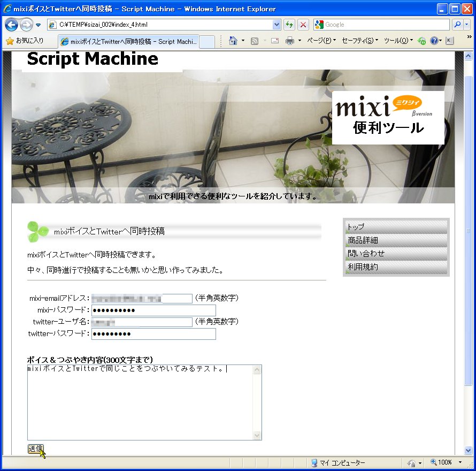Click the Internet Explorer title bar icon
Image resolution: width=476 pixels, height=471 pixels.
coord(7,9)
